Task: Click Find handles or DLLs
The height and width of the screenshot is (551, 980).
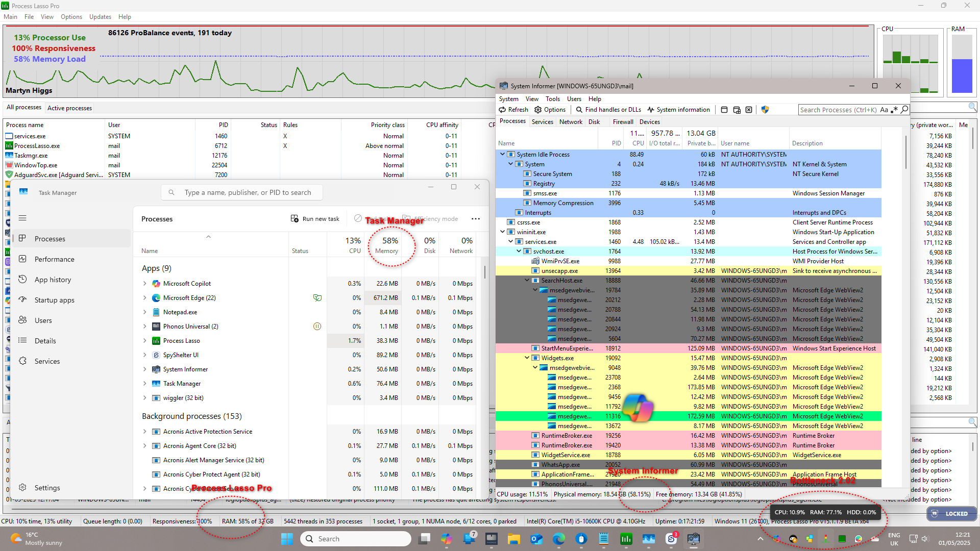Action: (608, 110)
